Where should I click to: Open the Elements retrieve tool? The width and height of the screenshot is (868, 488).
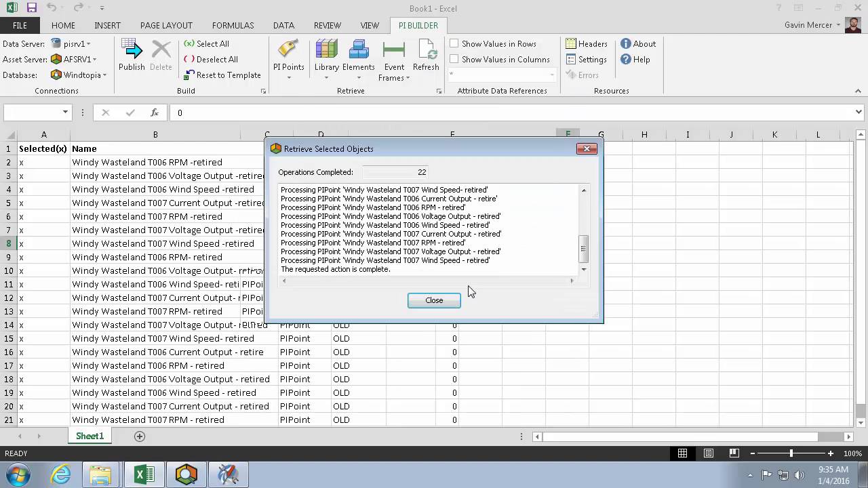[x=358, y=60]
